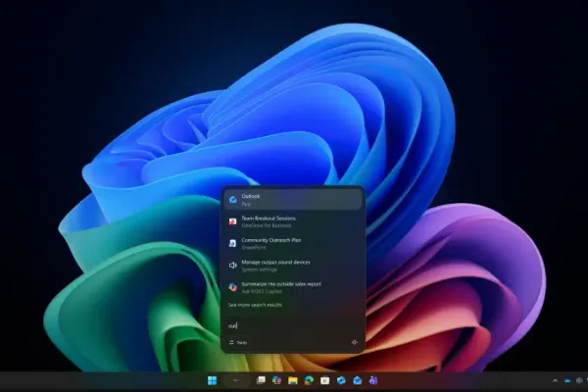Open the Windows Start menu
Screen dimensions: 588x392
point(213,381)
